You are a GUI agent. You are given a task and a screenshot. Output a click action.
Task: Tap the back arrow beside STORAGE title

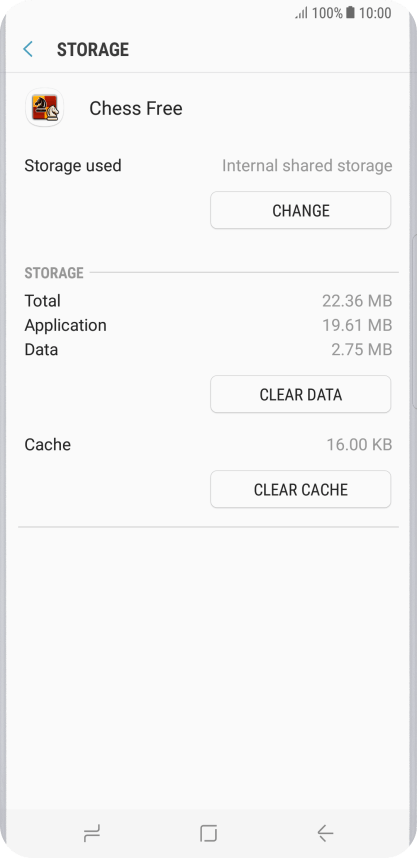[28, 49]
